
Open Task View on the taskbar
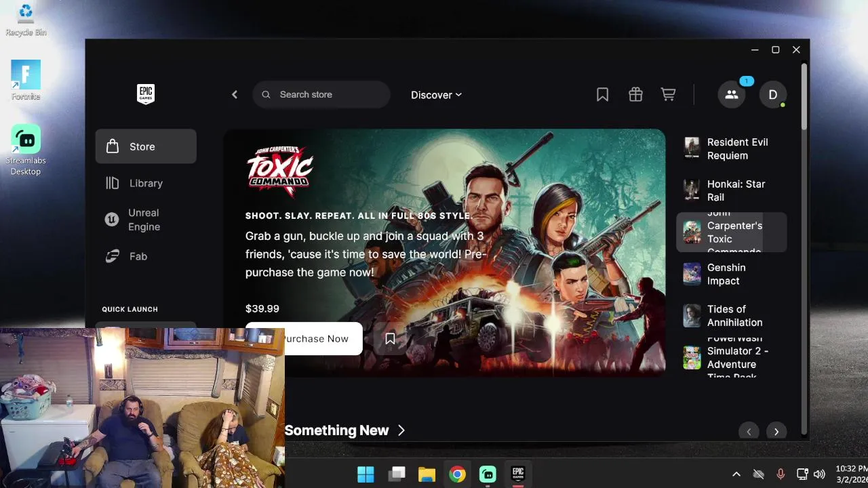click(397, 474)
